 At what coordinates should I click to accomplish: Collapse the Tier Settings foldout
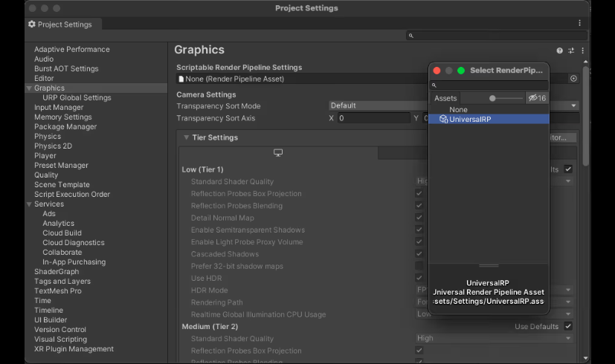[x=187, y=137]
